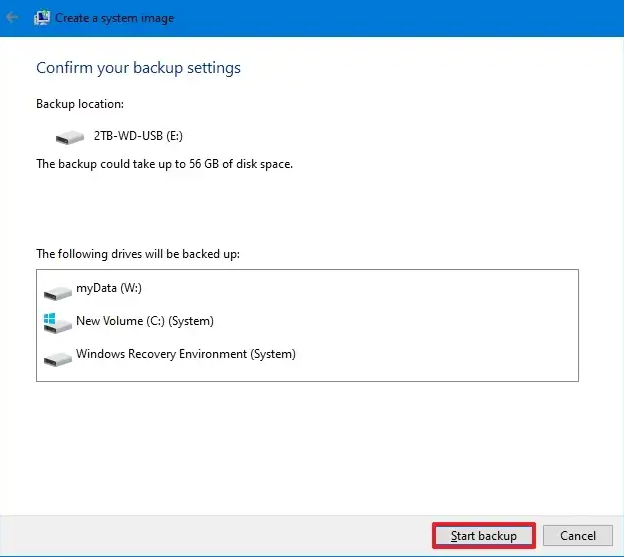Click 'The following drives will be backed up' label
The width and height of the screenshot is (624, 557).
138,254
